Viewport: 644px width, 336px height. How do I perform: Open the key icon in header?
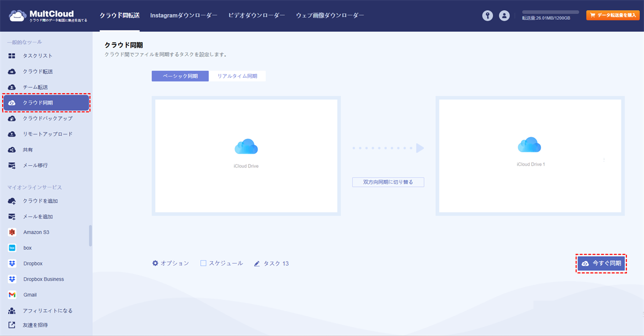(487, 16)
